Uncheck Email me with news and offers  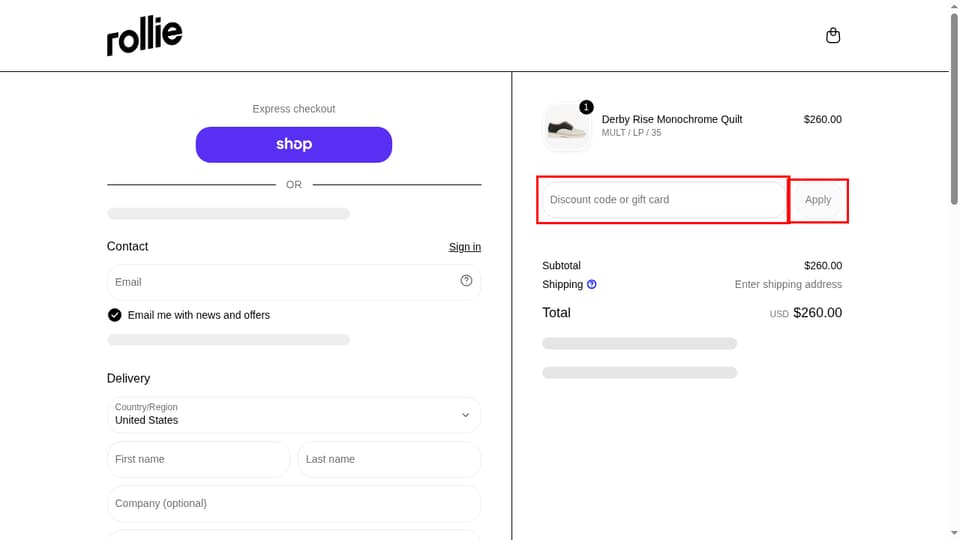click(114, 315)
